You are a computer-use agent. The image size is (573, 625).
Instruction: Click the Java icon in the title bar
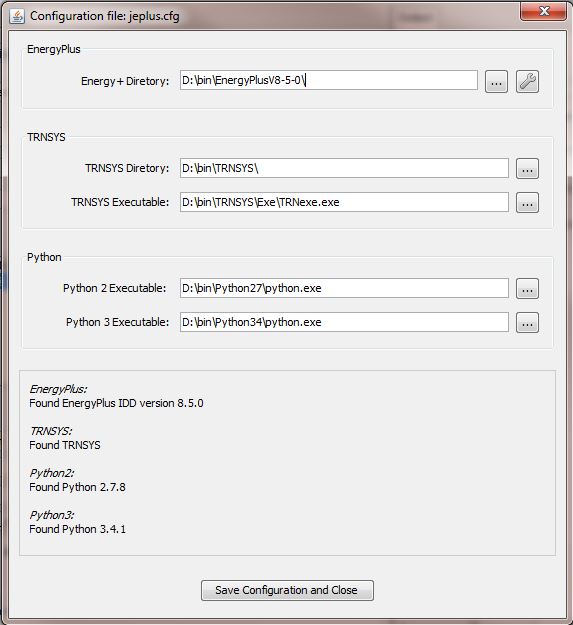click(x=17, y=16)
